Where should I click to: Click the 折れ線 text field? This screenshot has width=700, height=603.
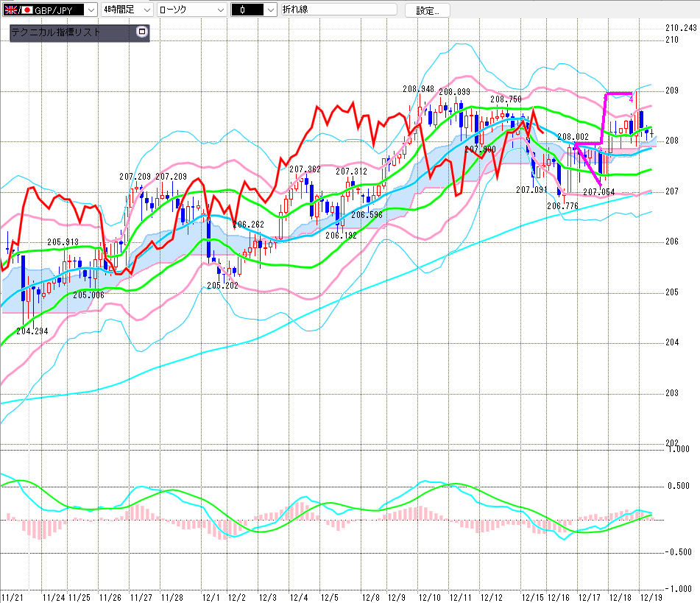pos(339,10)
